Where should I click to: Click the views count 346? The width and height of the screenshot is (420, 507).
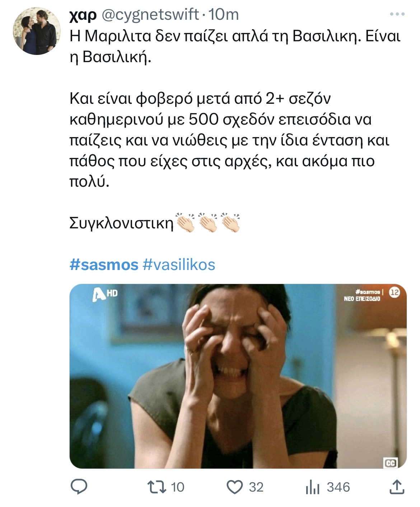(x=338, y=487)
